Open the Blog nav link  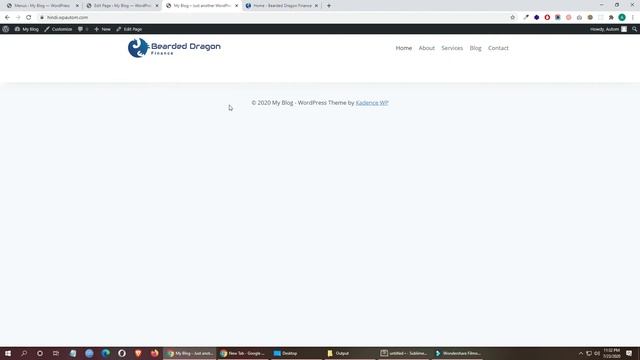click(475, 48)
